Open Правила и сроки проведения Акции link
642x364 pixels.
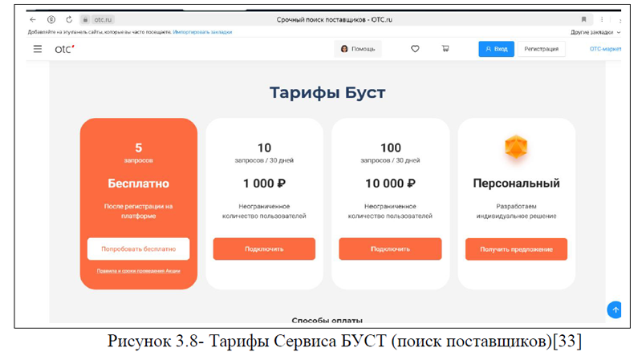138,271
